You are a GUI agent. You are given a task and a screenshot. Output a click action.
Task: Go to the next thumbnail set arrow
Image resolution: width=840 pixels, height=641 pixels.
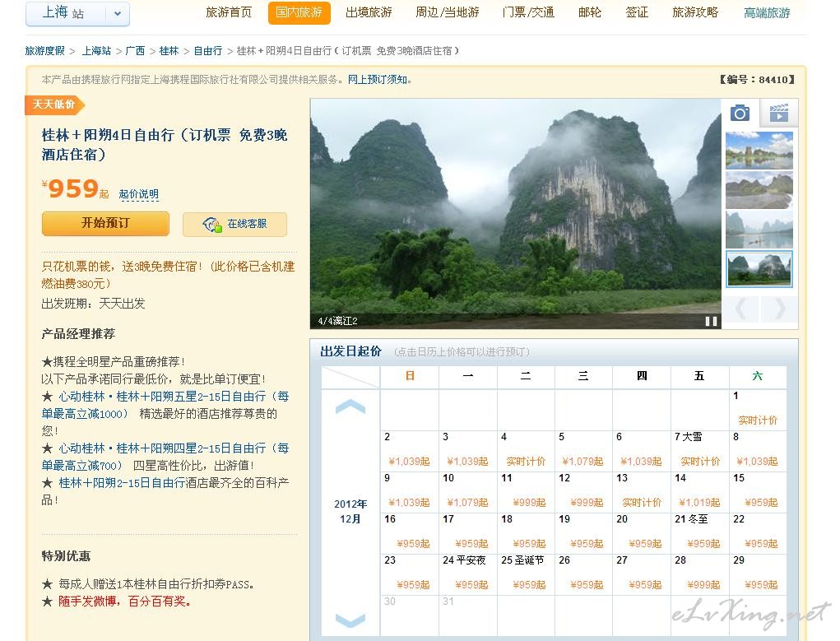(779, 309)
